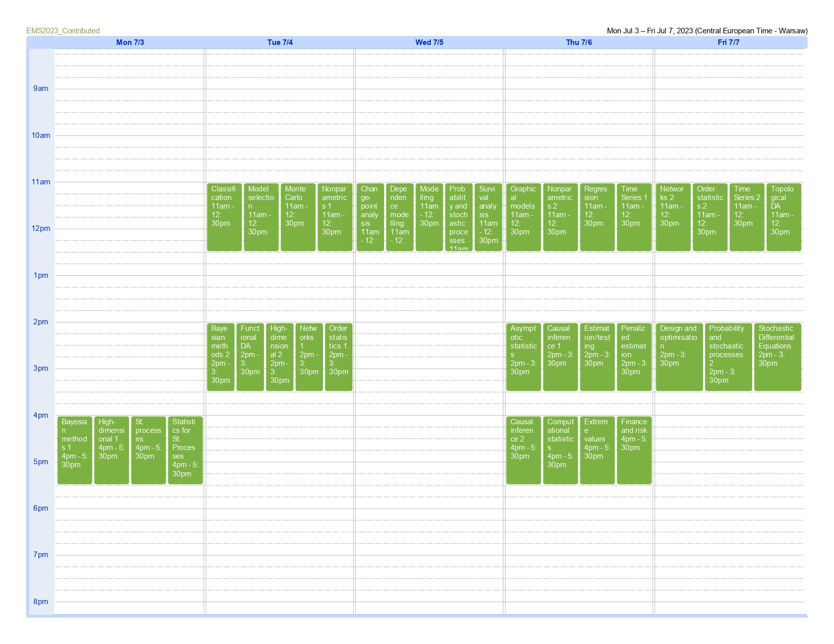Viewport: 834px width, 644px height.
Task: Select the Functional DA session on Tuesday
Action: pos(250,357)
